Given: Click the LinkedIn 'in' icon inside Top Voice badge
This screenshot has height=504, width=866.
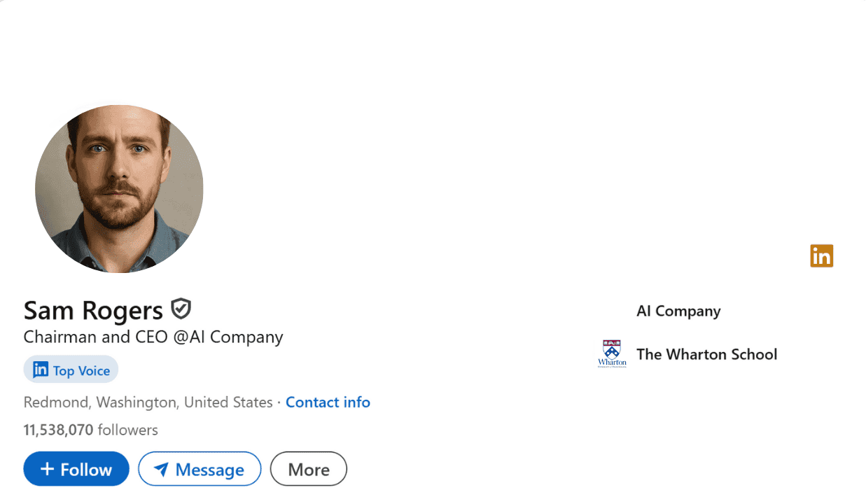Looking at the screenshot, I should pos(41,369).
